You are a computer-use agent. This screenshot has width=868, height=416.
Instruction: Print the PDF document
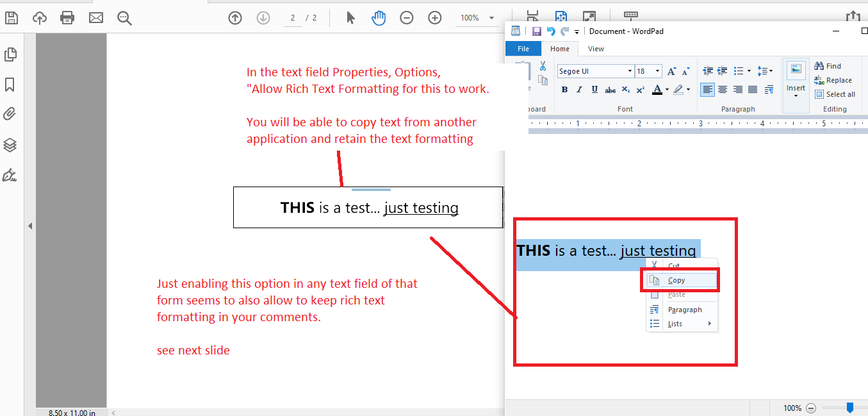click(67, 17)
